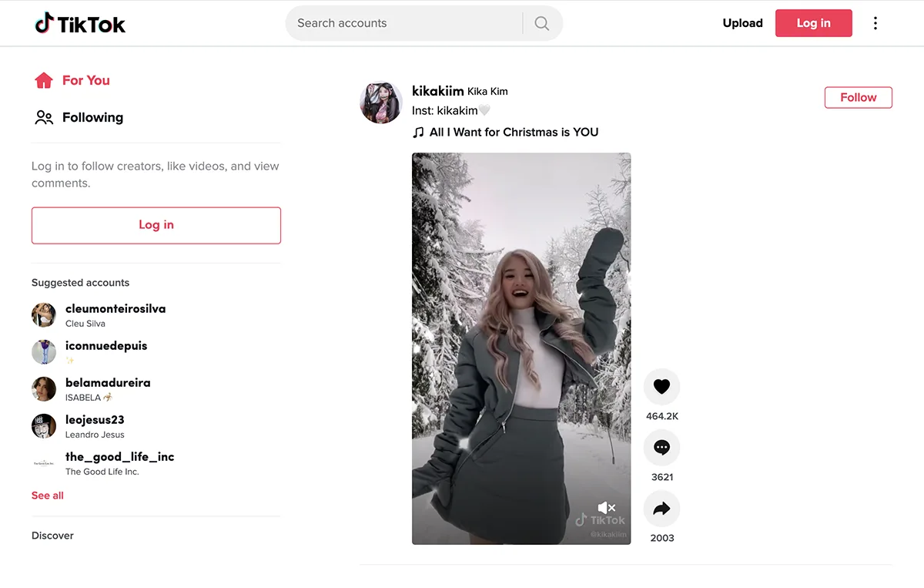Click the red Log in button top right

pyautogui.click(x=813, y=23)
